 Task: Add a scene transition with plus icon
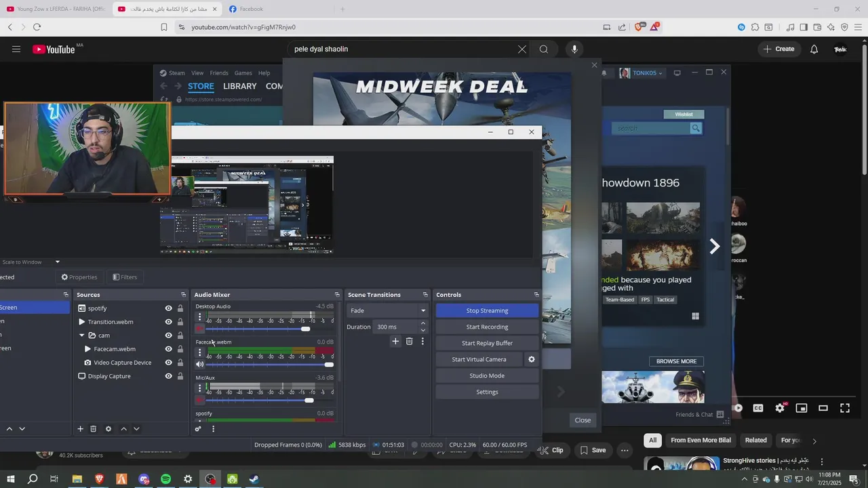(395, 342)
